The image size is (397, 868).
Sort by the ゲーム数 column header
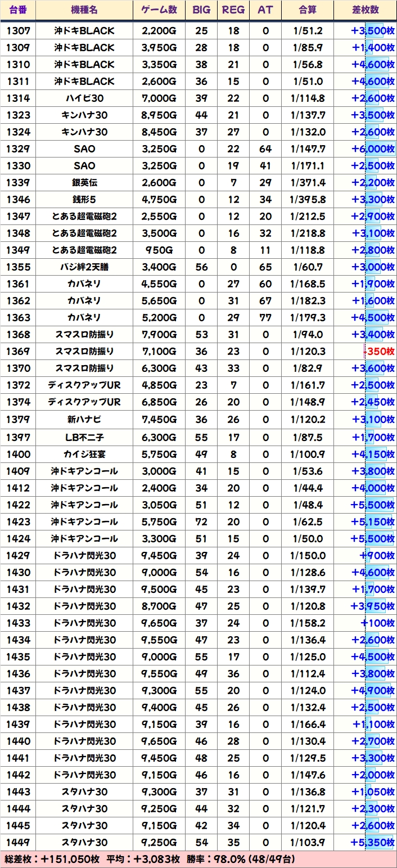(159, 10)
